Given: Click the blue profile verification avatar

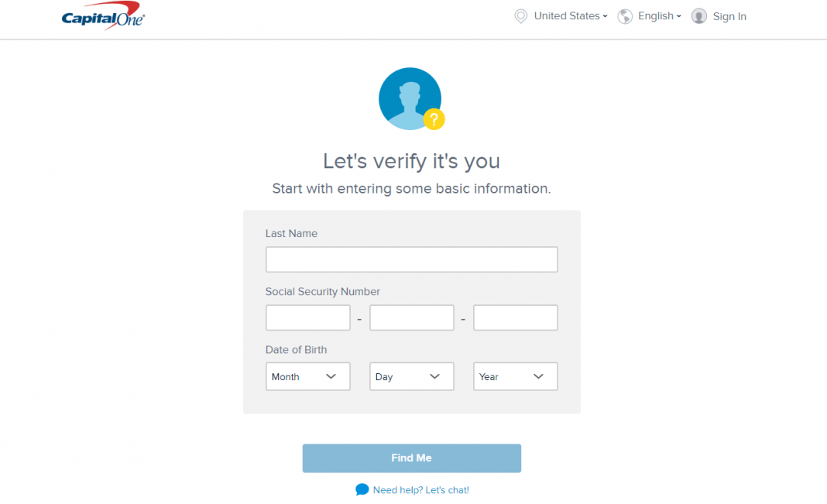Looking at the screenshot, I should [408, 98].
